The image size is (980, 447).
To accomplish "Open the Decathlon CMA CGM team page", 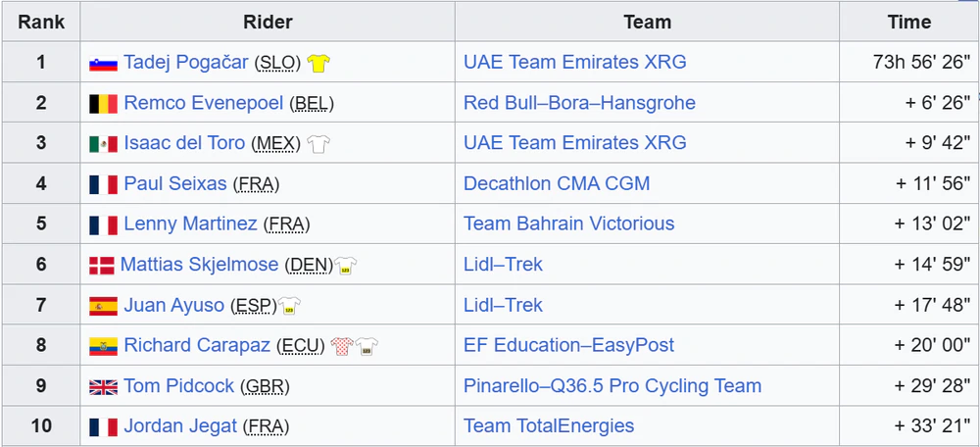I will pos(557,184).
